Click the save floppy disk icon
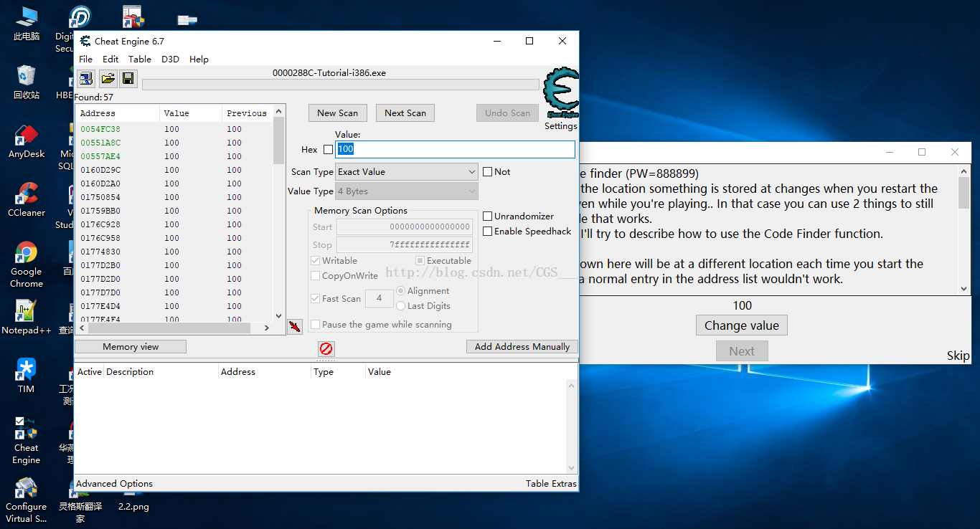This screenshot has width=980, height=529. (x=128, y=79)
